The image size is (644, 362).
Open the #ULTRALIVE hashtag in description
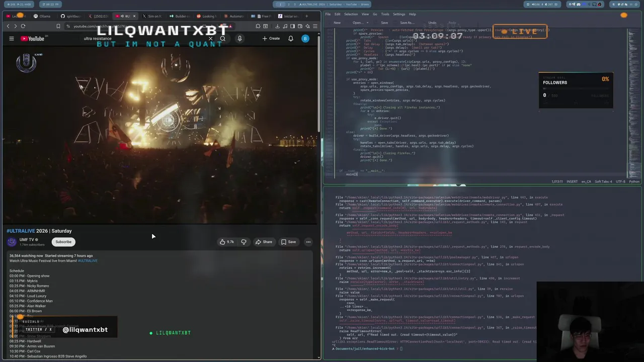(88, 261)
